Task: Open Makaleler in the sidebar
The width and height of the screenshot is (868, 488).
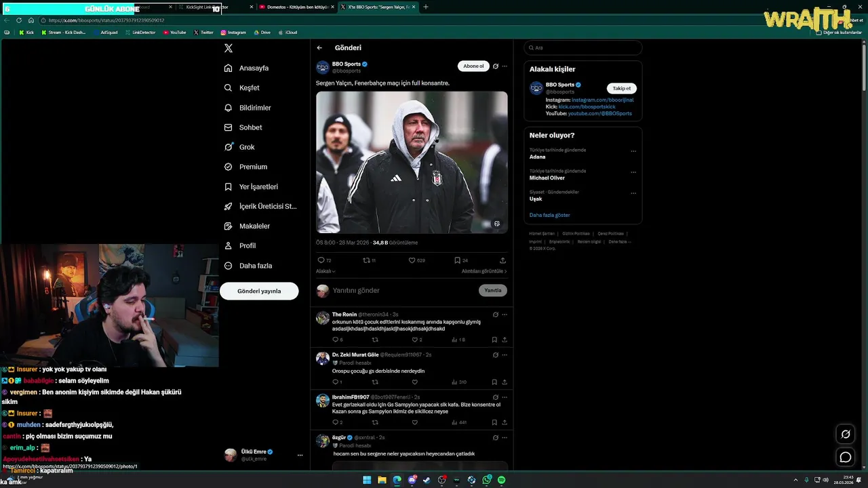Action: pyautogui.click(x=247, y=226)
